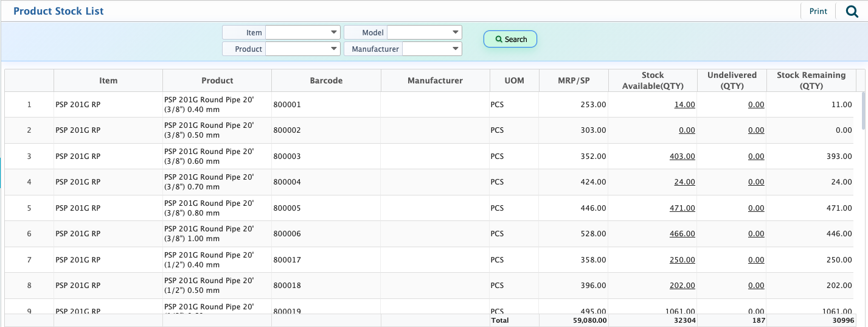
Task: Open undelivered 0.00 link for barcode 800005
Action: click(756, 208)
